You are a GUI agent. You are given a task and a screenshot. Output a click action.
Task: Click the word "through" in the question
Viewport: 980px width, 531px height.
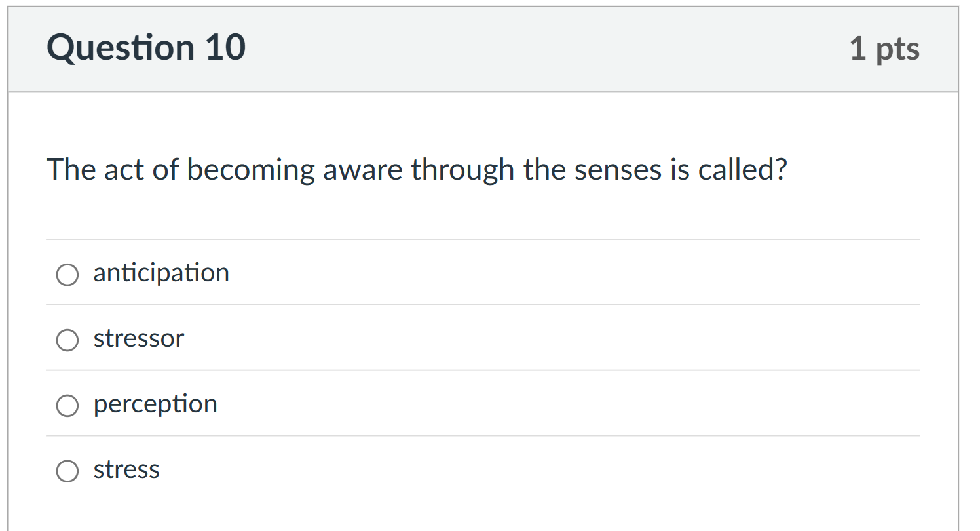462,170
